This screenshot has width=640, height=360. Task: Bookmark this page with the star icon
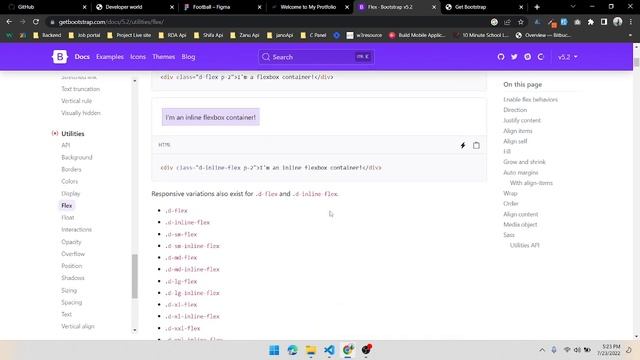tap(520, 22)
